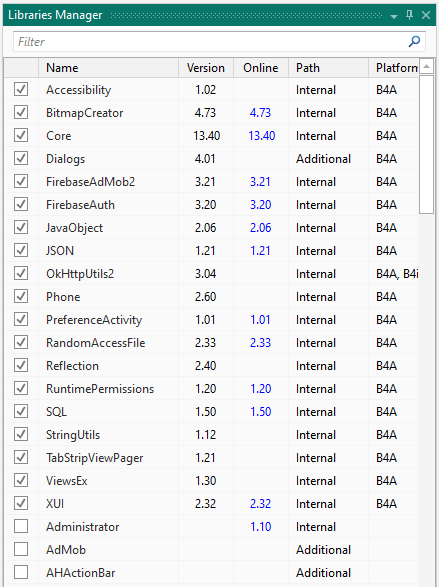Viewport: 439px width, 587px height.
Task: Open Administrator online version 1.10 link
Action: point(260,526)
